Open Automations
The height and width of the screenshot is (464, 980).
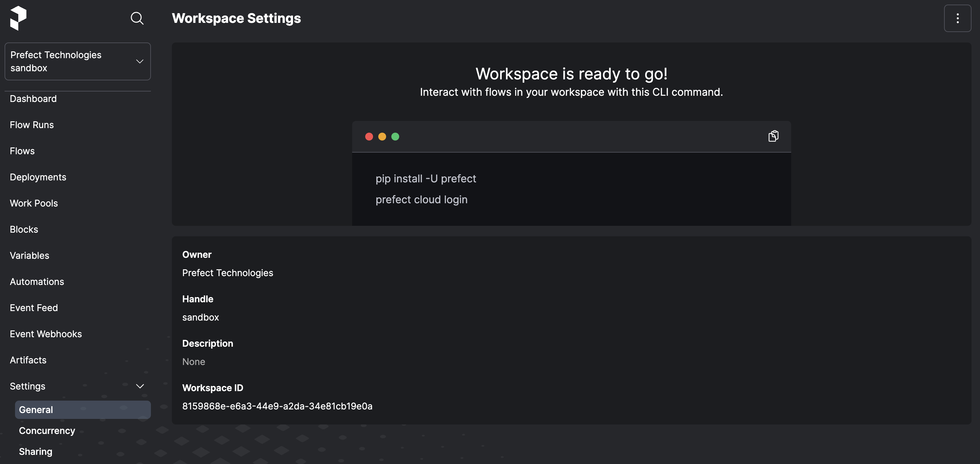click(x=37, y=282)
